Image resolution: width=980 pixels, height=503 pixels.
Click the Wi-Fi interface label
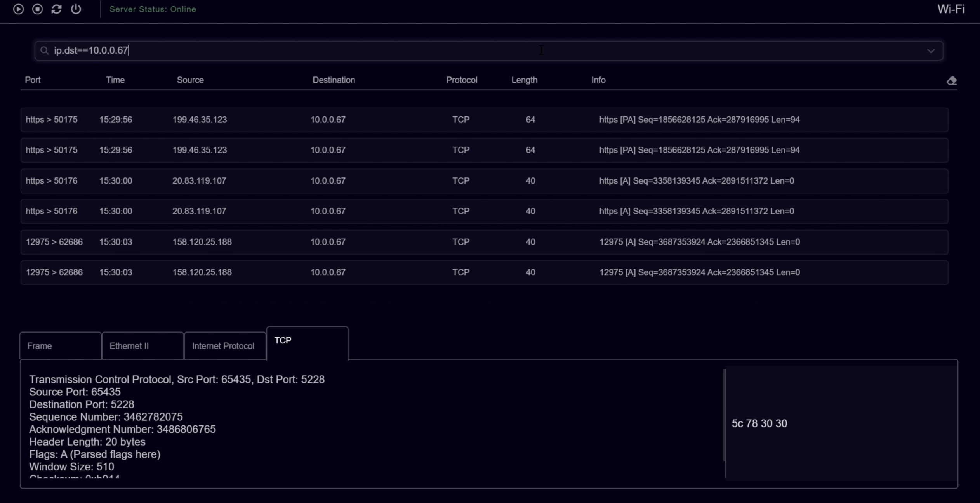[950, 9]
